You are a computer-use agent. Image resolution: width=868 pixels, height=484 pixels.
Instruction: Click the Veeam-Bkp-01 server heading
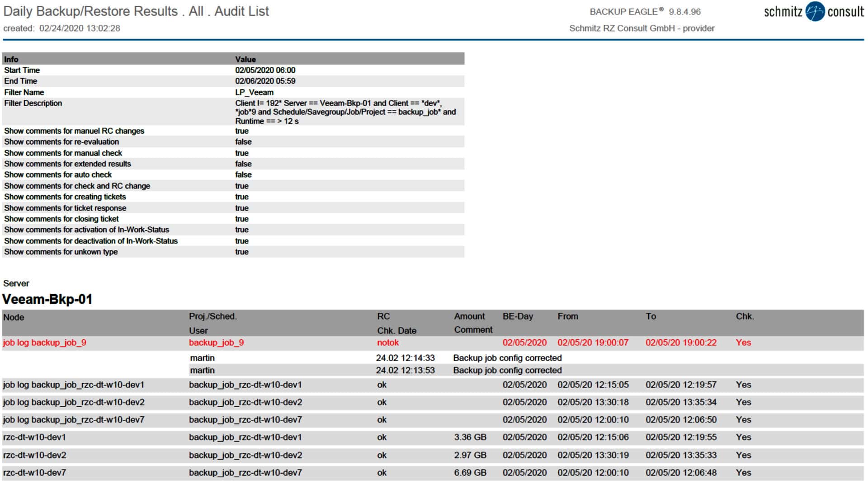[47, 299]
